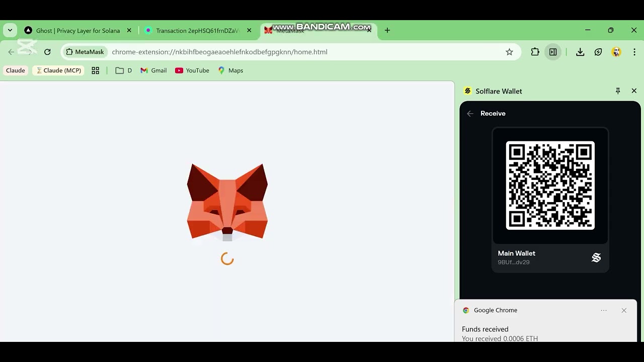
Task: Click the performance icon next to downloads
Action: click(x=598, y=52)
